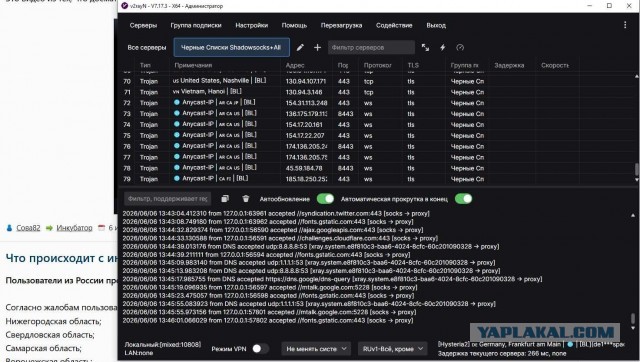Screen dimensions: 640x362
Task: Click Самарская область text on webpage
Action: 43,348
